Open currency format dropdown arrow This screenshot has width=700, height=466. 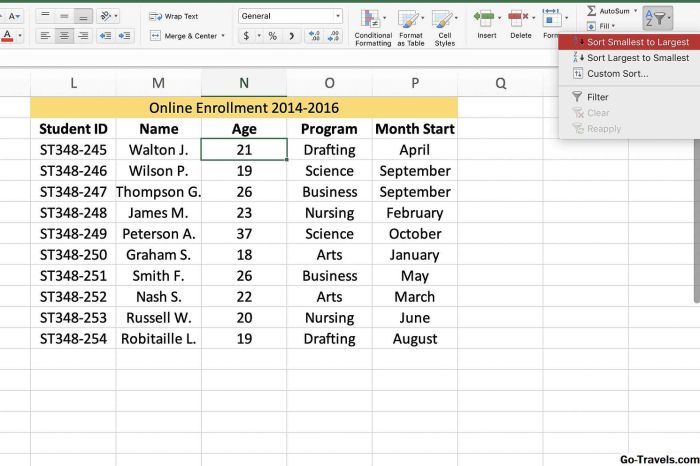[259, 36]
